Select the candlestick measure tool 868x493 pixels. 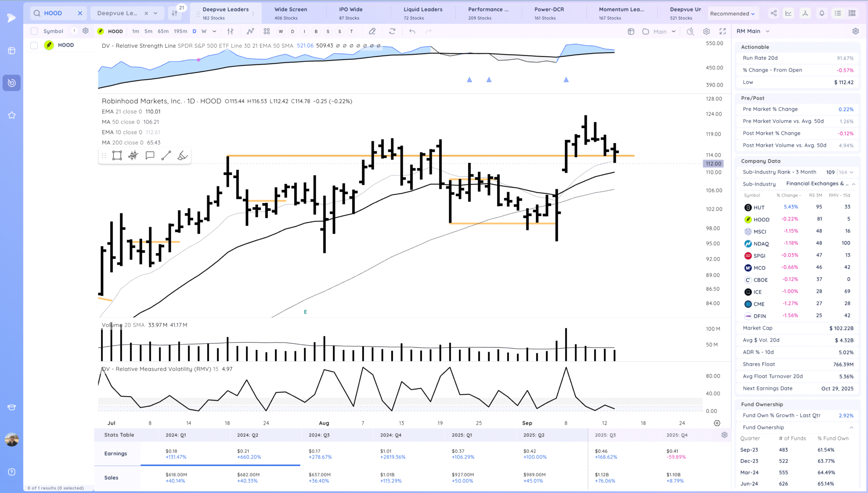click(133, 155)
